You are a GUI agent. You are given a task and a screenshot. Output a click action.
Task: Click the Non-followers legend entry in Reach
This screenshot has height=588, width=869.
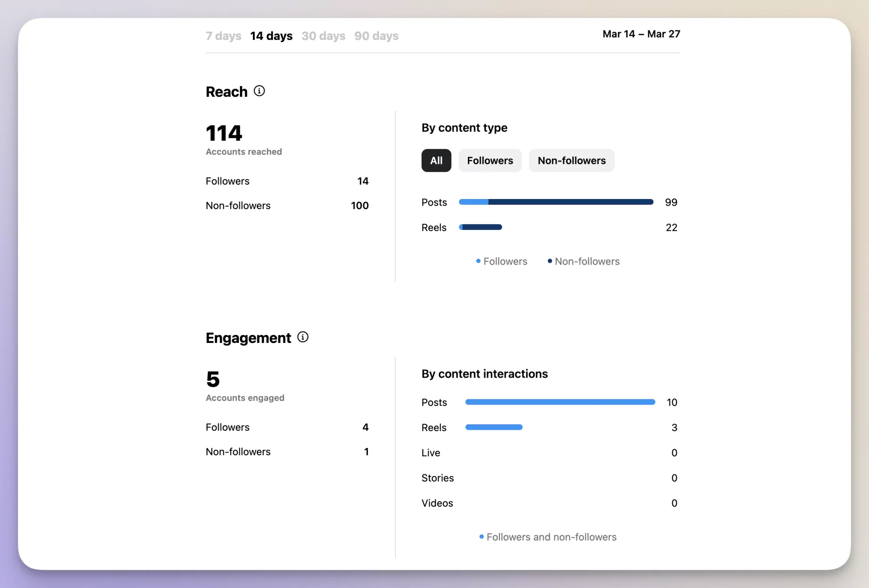tap(584, 261)
